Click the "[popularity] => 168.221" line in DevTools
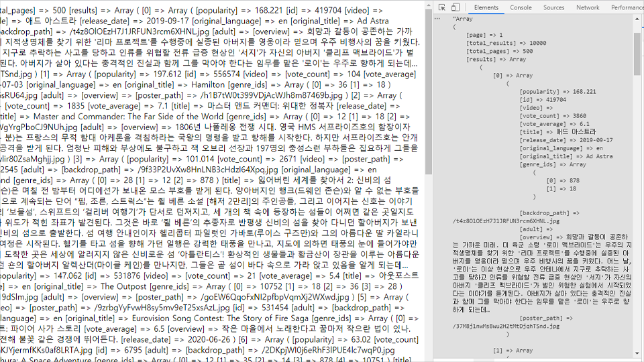 point(557,92)
